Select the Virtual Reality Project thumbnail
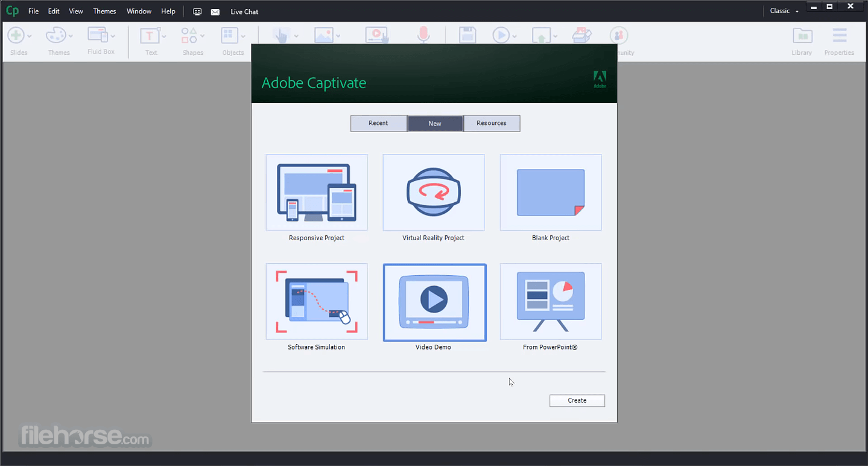Viewport: 868px width, 466px height. [x=434, y=192]
